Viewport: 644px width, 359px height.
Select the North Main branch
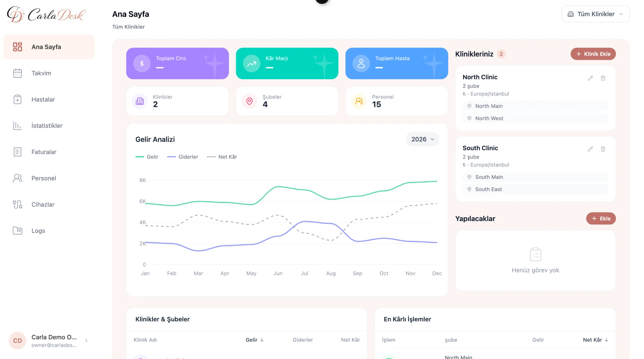tap(535, 106)
